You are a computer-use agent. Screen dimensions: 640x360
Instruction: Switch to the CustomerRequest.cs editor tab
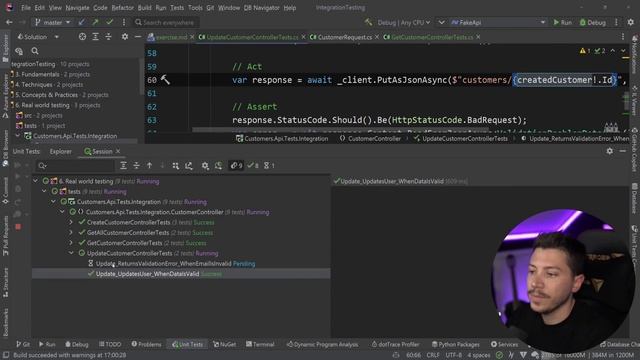[x=344, y=37]
